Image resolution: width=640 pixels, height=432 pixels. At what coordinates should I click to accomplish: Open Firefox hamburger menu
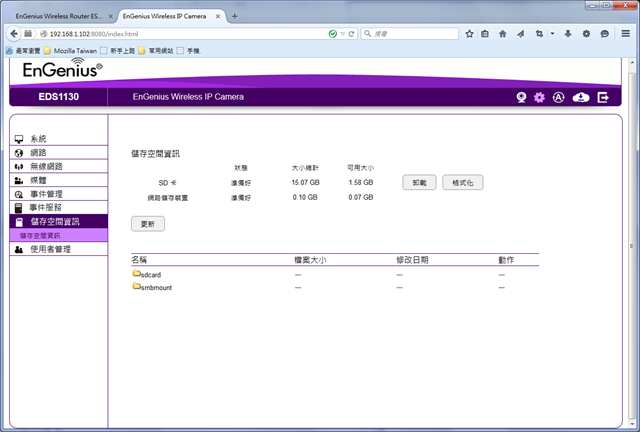(624, 33)
